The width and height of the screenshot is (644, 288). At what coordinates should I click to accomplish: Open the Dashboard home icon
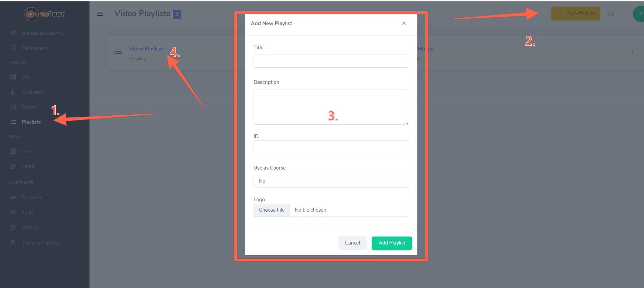[13, 48]
